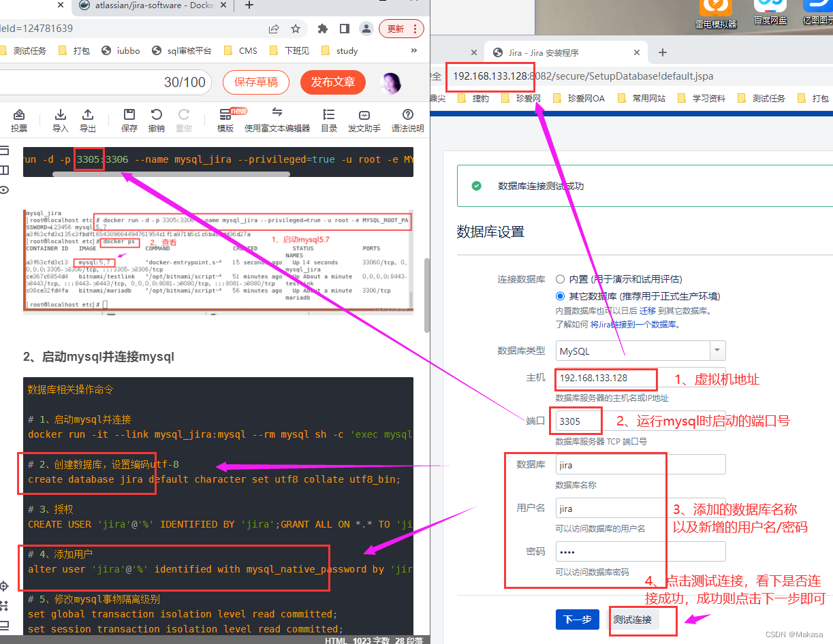Click the code block horizontal scrollbar
Screen dimensions: 833x644
click(172, 174)
